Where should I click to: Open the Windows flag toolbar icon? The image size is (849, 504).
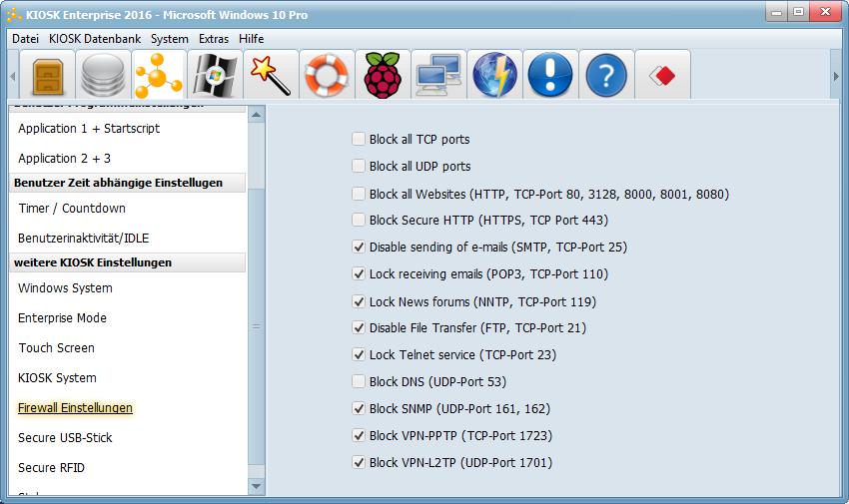pyautogui.click(x=215, y=75)
